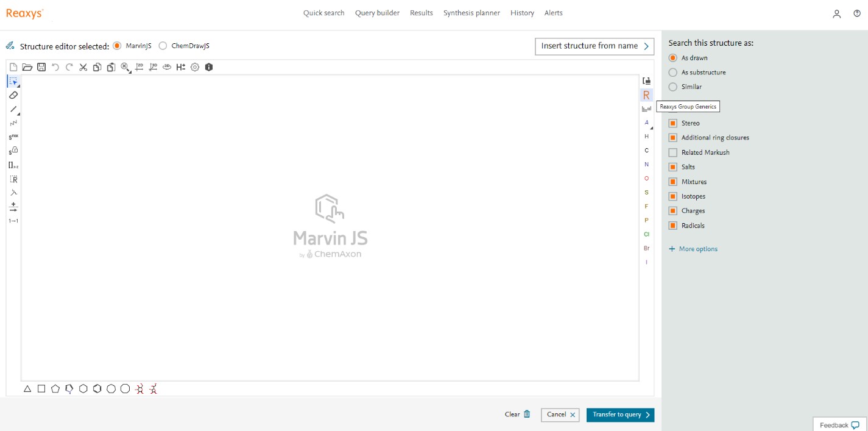868x431 pixels.
Task: Click Insert structure from name
Action: point(595,46)
